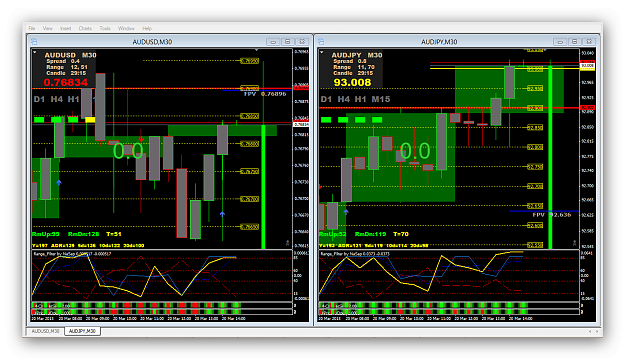Open the Help menu
Image resolution: width=625 pixels, height=360 pixels.
click(147, 28)
